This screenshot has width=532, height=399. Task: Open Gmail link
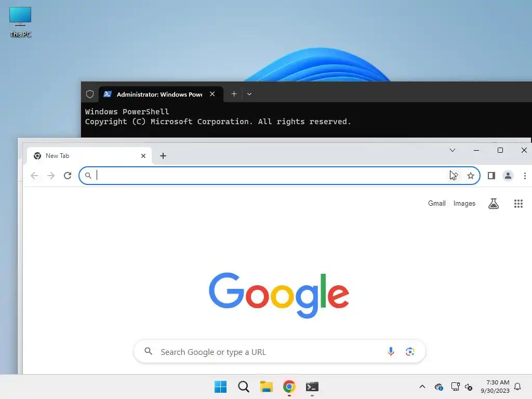tap(436, 203)
